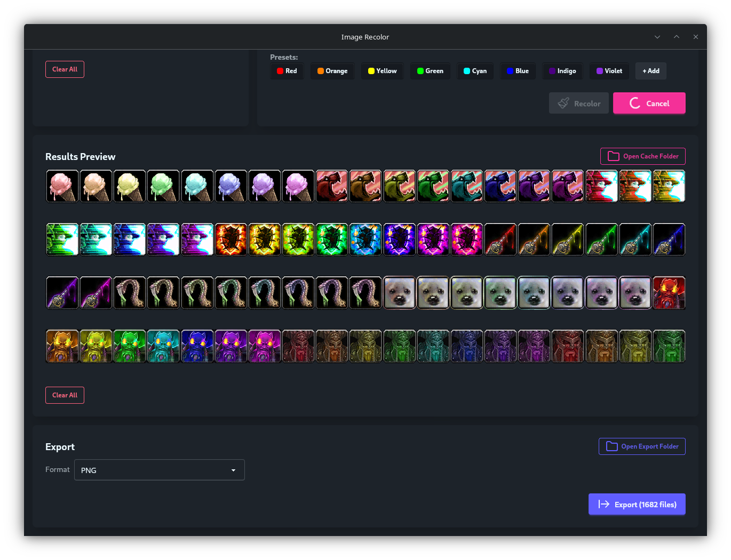Click the Export section heading
Image resolution: width=731 pixels, height=560 pixels.
(x=60, y=447)
